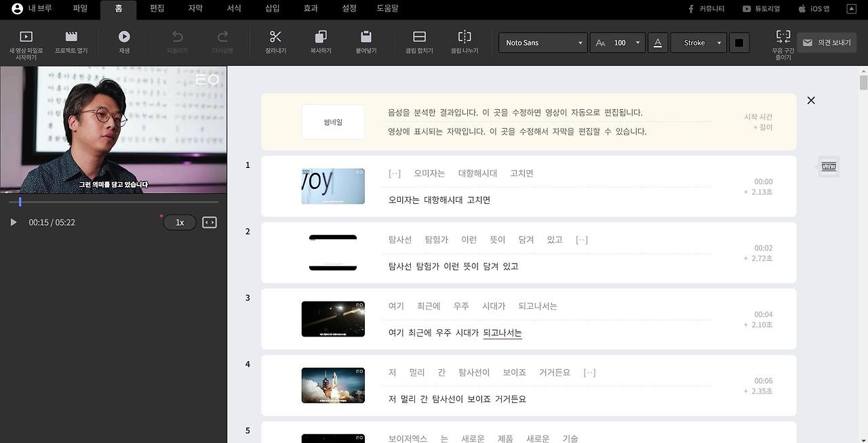Open the 튜토리얼 YouTube link
This screenshot has height=443, width=868.
(761, 9)
